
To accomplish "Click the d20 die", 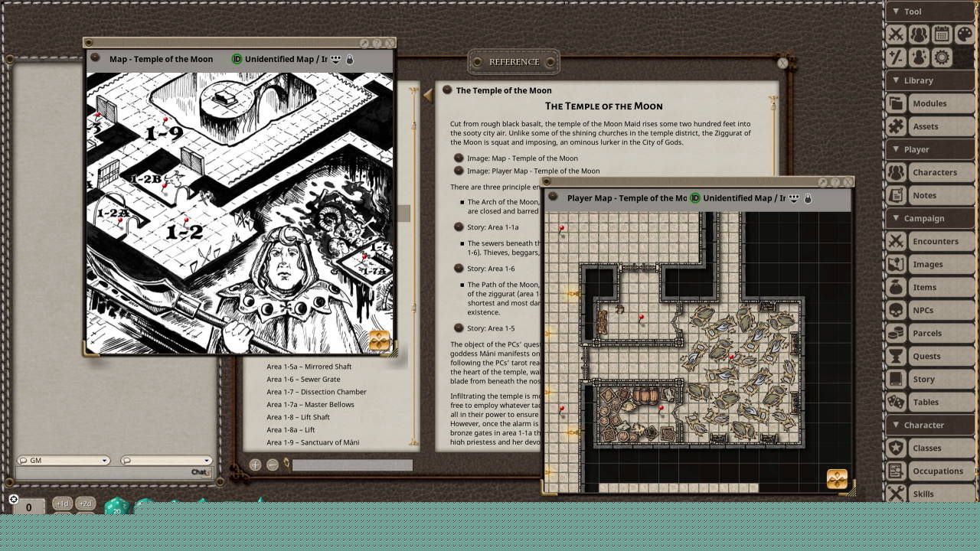I will pos(116,507).
